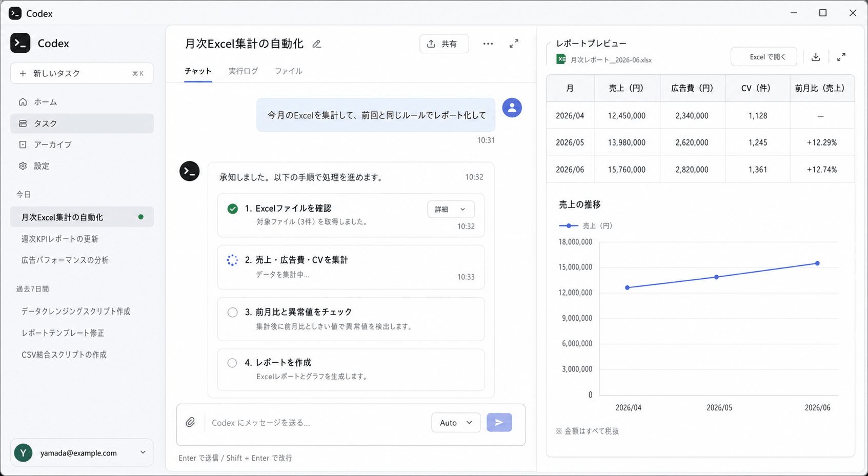Open the レポートテンプレート修正 task
This screenshot has height=476, width=868.
[63, 333]
